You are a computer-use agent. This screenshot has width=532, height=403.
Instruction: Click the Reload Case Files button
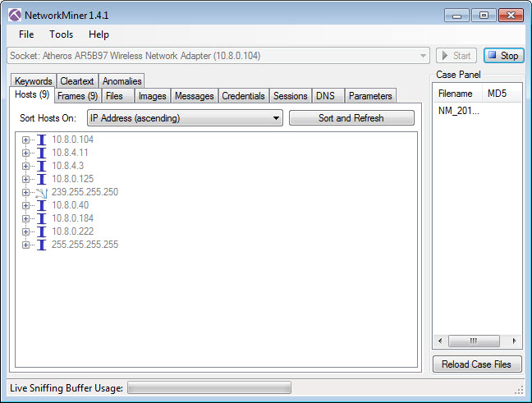(x=477, y=364)
